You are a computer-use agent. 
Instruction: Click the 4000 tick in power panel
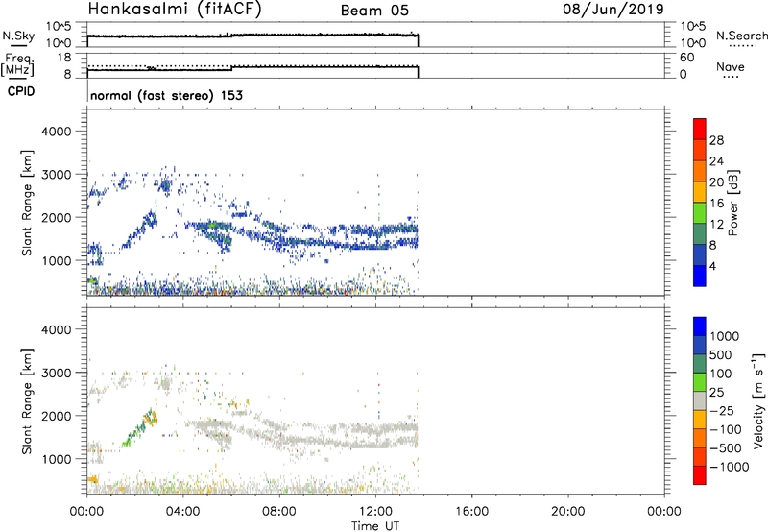coord(57,132)
